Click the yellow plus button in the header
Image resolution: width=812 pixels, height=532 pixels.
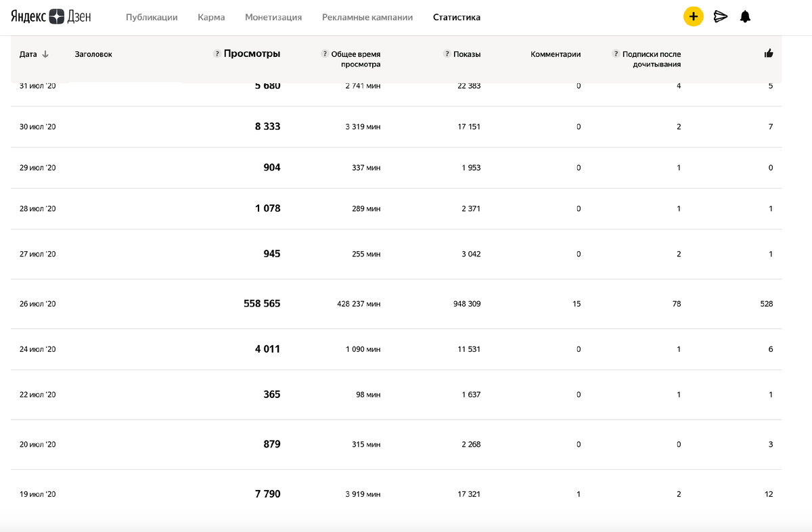point(693,16)
